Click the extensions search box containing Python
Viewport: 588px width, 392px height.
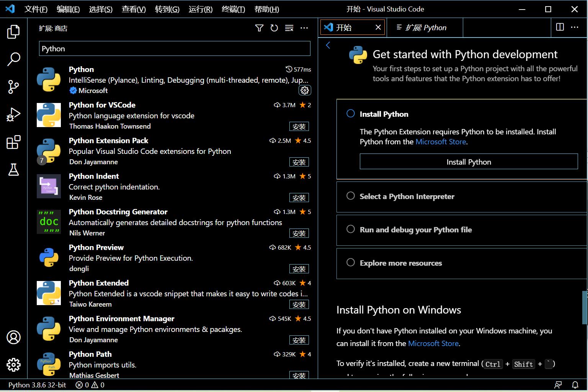pos(175,49)
